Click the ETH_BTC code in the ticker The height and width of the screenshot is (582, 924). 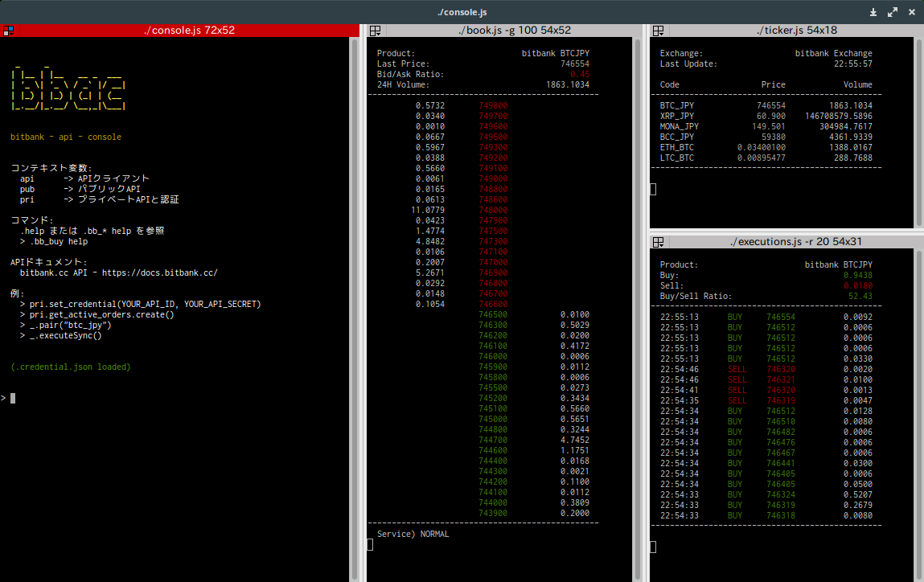[x=676, y=148]
